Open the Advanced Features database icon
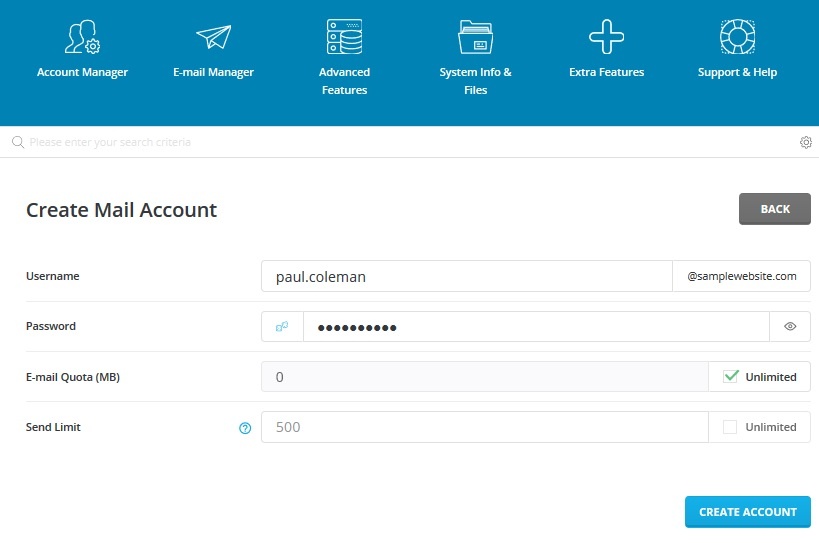The height and width of the screenshot is (543, 819). click(344, 37)
